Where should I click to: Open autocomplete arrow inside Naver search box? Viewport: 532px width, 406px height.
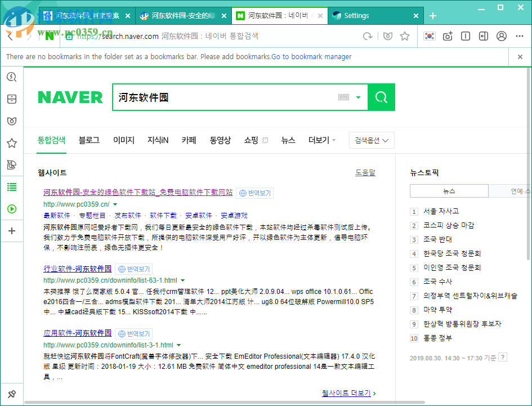point(358,97)
